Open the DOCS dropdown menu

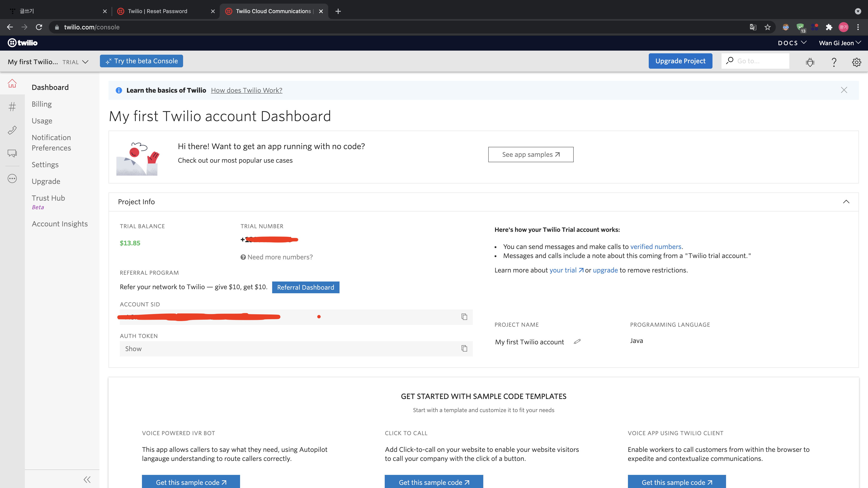(792, 43)
